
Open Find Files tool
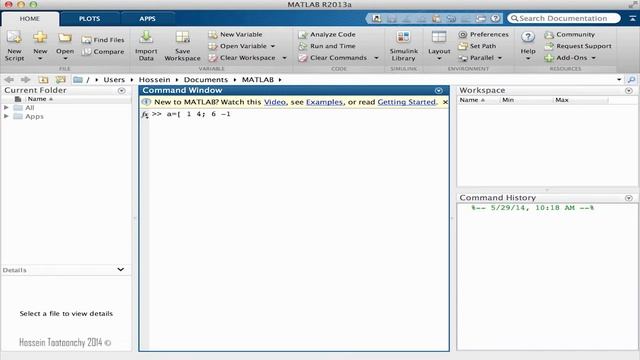(x=103, y=40)
